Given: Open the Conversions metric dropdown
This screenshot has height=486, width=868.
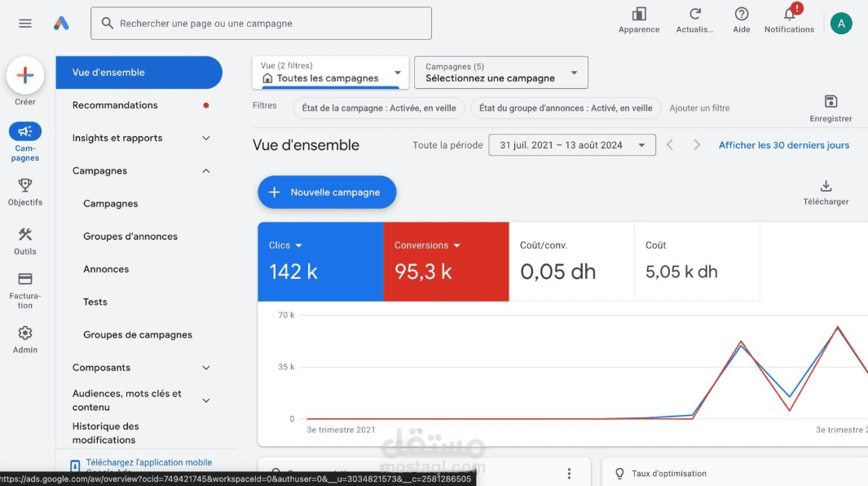Looking at the screenshot, I should (427, 245).
